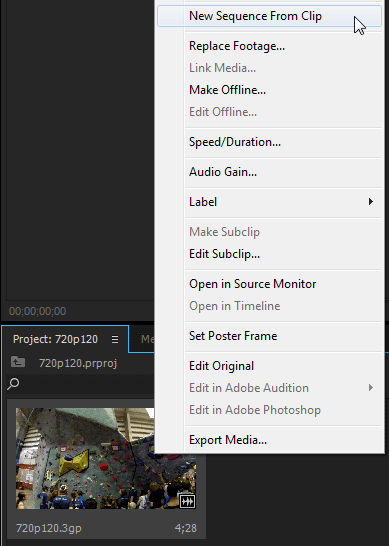Click the 00;00;00;00 timecode
Viewport: 389px width, 546px height.
(37, 311)
